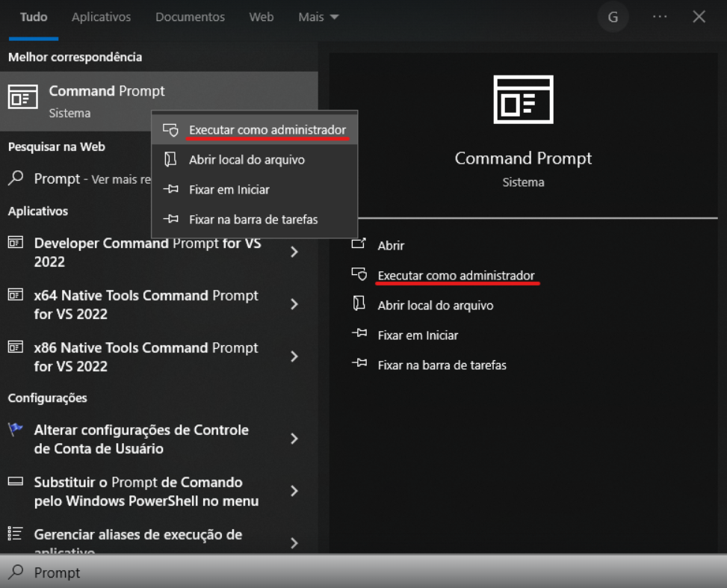Click list icon beside Gerenciar aliases
The height and width of the screenshot is (588, 727).
coord(15,533)
